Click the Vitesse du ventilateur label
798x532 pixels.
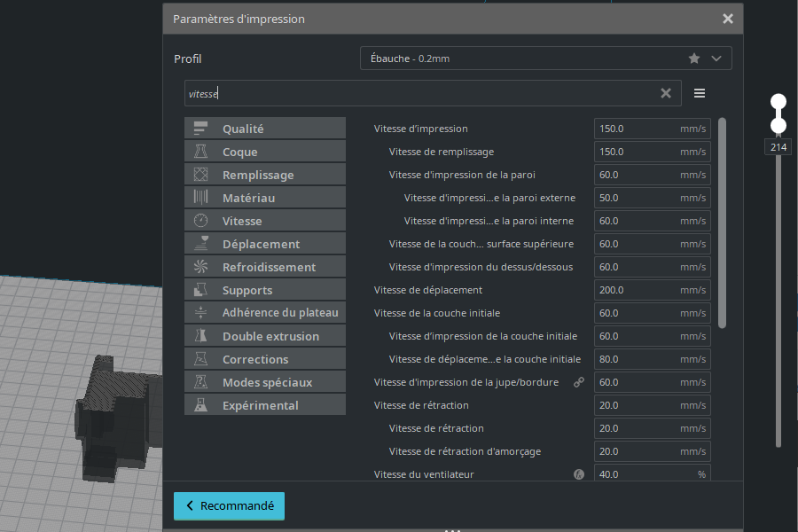424,474
